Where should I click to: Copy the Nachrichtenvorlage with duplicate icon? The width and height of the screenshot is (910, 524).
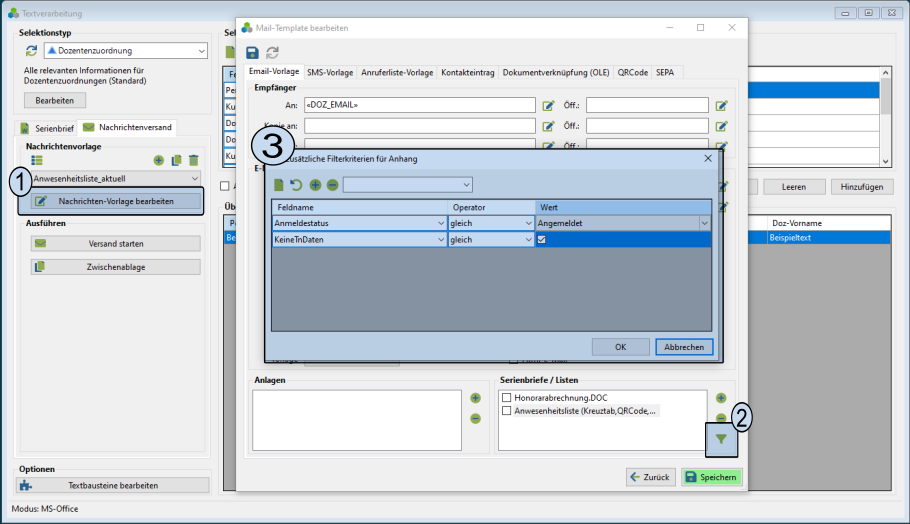point(176,161)
